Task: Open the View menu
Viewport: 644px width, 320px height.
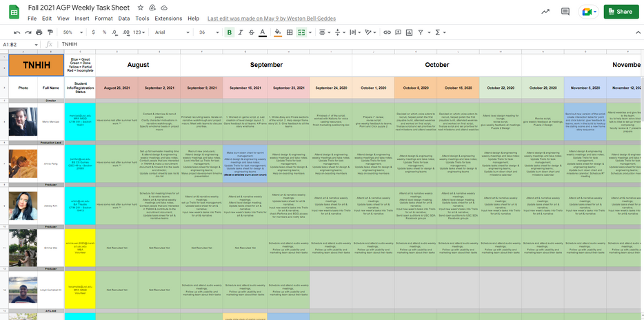Action: pos(63,19)
